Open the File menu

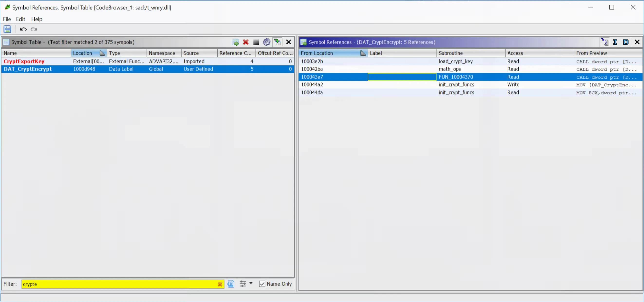pyautogui.click(x=7, y=19)
